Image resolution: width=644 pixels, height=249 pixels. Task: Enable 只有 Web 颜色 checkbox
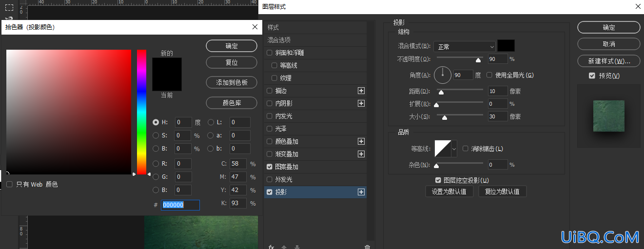10,184
